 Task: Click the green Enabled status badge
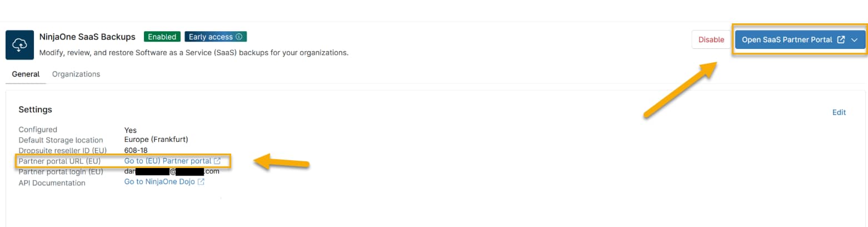[x=162, y=37]
